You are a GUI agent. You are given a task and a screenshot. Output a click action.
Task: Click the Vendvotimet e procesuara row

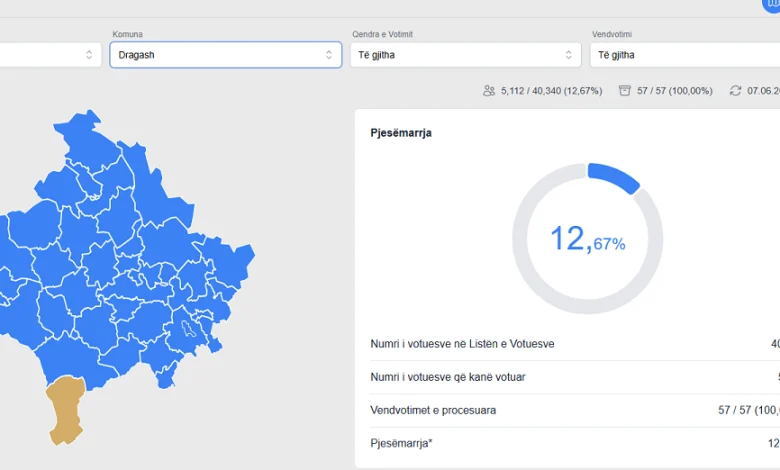[x=575, y=410]
